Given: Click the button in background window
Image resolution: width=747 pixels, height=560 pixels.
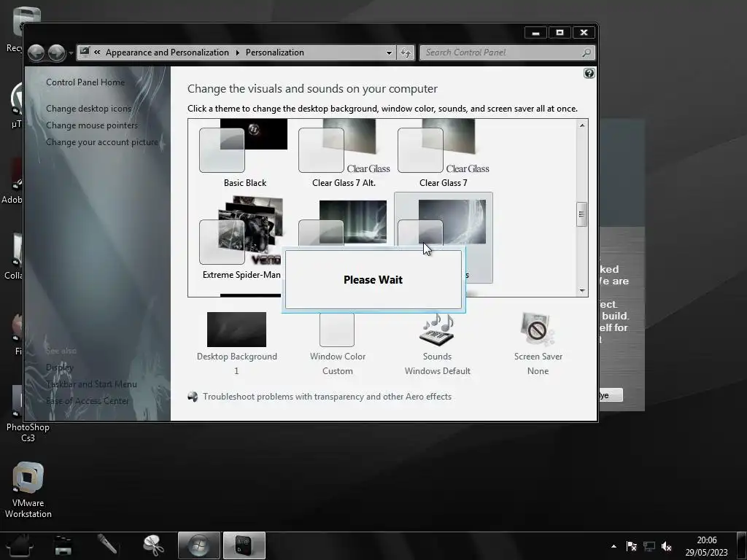Looking at the screenshot, I should [x=611, y=395].
